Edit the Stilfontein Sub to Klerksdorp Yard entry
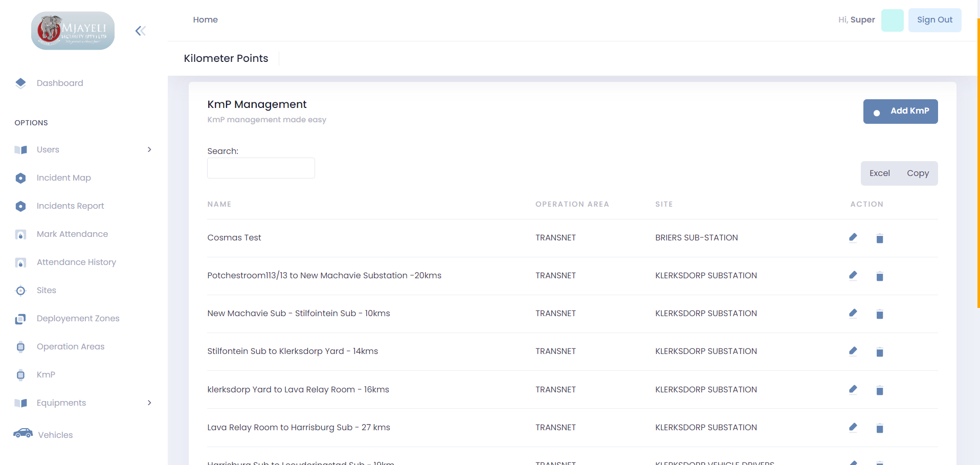The height and width of the screenshot is (465, 980). [853, 351]
